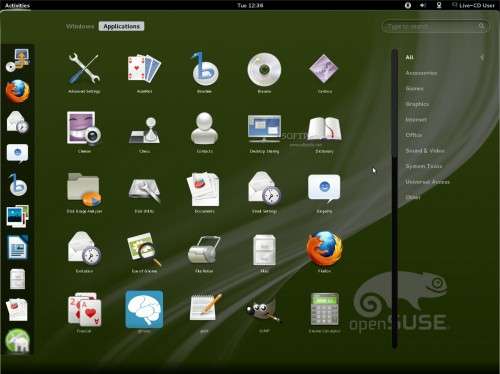500x374 pixels.
Task: Click the clock in the top bar
Action: click(250, 5)
